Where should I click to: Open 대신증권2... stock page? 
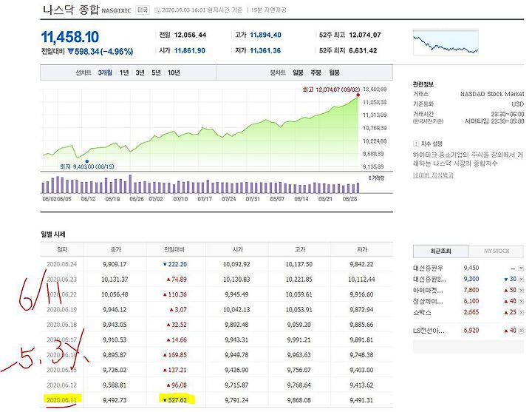429,279
